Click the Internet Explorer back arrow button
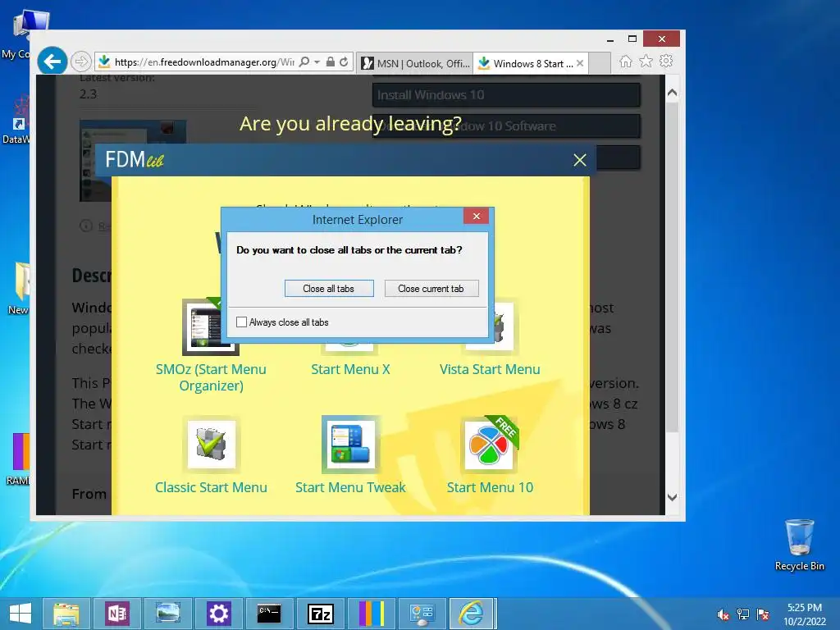The image size is (840, 630). tap(52, 62)
